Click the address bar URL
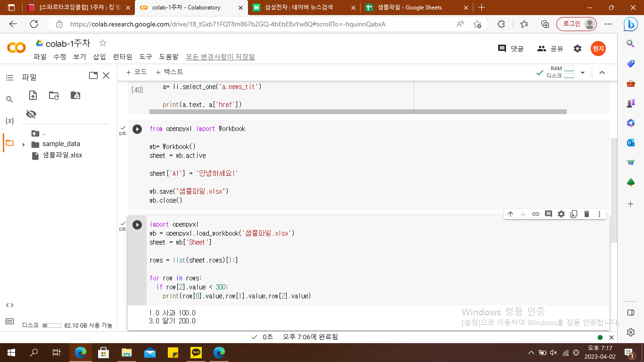This screenshot has width=644, height=362. 228,24
